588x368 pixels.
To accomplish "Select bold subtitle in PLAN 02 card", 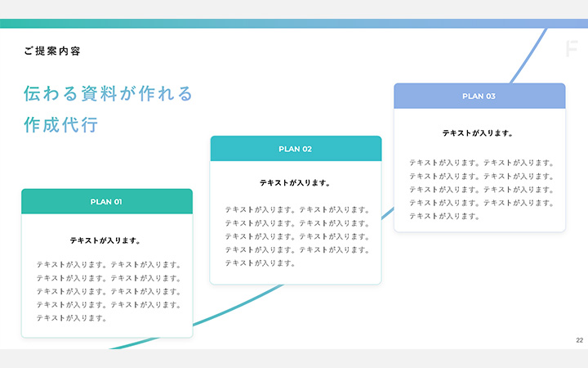I will (296, 183).
